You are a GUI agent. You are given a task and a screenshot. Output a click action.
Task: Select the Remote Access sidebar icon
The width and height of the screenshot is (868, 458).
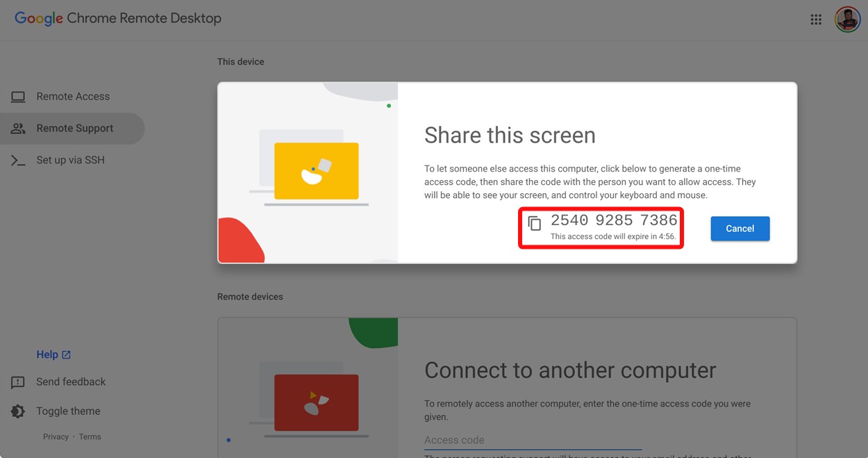pyautogui.click(x=17, y=96)
